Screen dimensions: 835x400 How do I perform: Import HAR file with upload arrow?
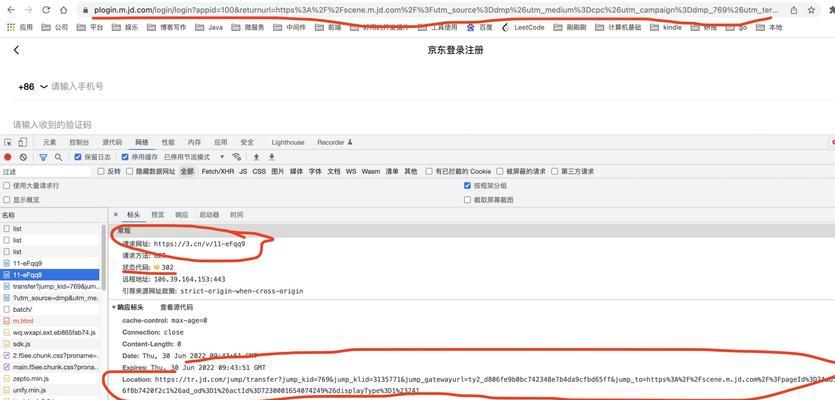click(x=256, y=157)
